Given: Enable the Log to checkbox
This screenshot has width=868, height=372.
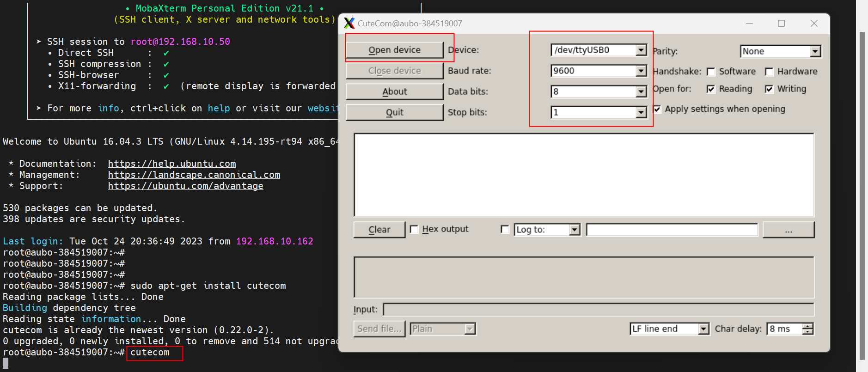Looking at the screenshot, I should (x=505, y=229).
